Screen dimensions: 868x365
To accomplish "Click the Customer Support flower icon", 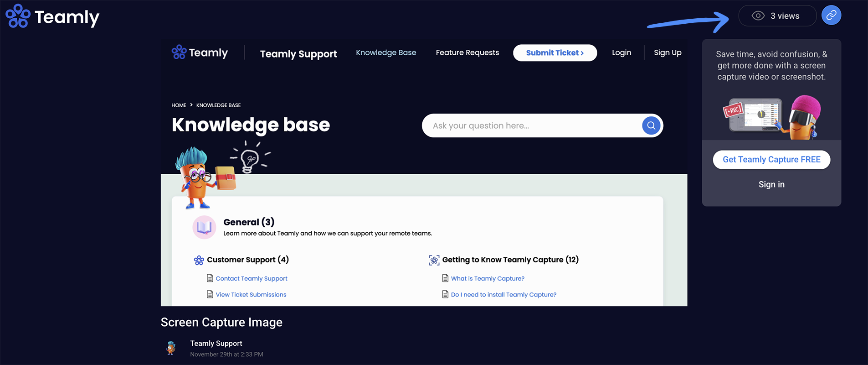I will [199, 260].
